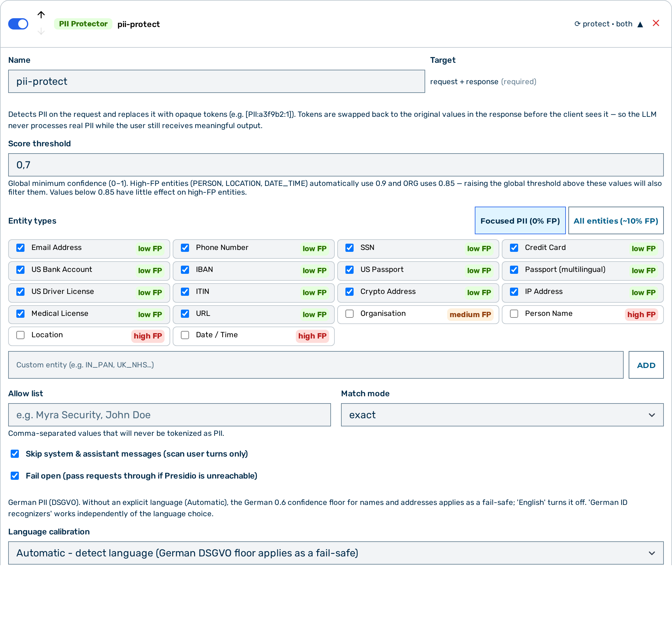Toggle the US Bank Account checkbox
The width and height of the screenshot is (672, 628).
[21, 270]
